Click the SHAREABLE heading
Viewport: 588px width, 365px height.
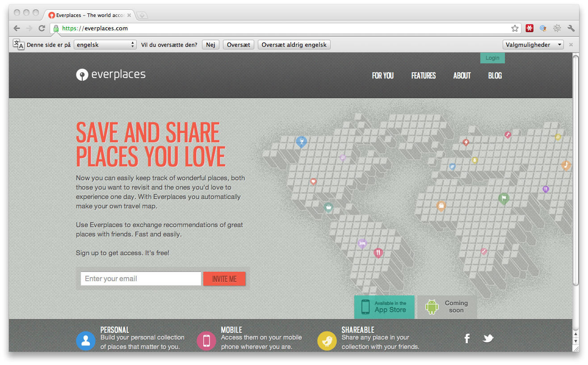(358, 330)
